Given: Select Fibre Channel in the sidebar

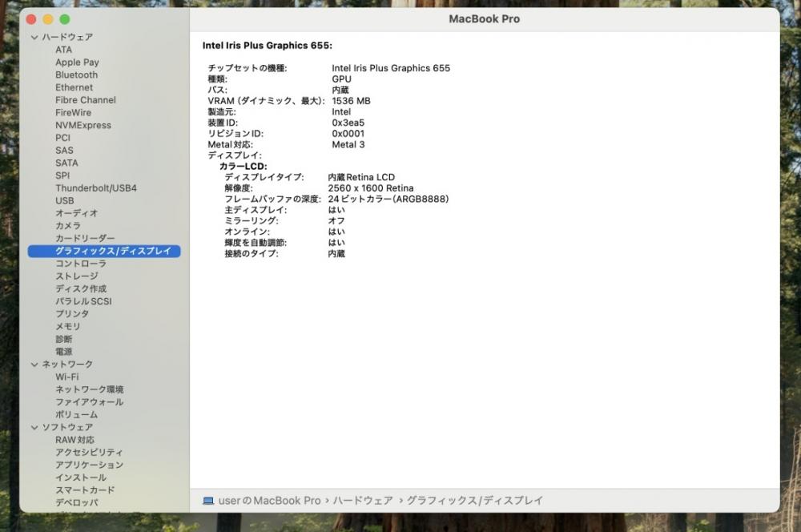Looking at the screenshot, I should tap(86, 100).
